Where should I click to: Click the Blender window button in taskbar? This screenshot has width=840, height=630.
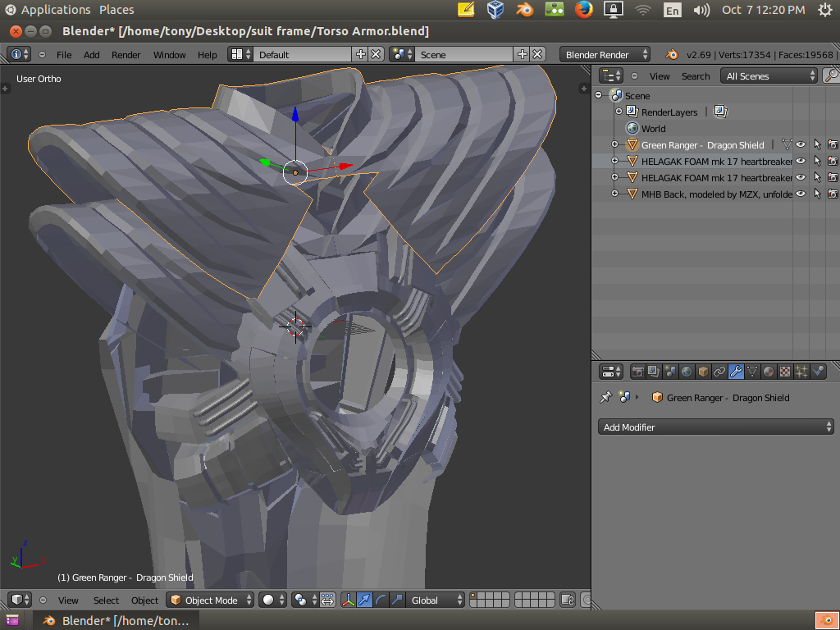(115, 620)
